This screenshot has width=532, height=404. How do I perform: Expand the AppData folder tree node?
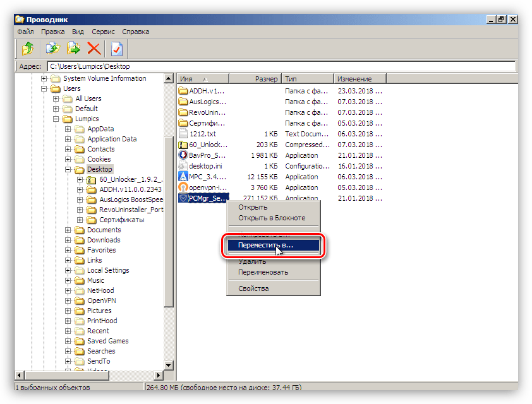pyautogui.click(x=68, y=129)
